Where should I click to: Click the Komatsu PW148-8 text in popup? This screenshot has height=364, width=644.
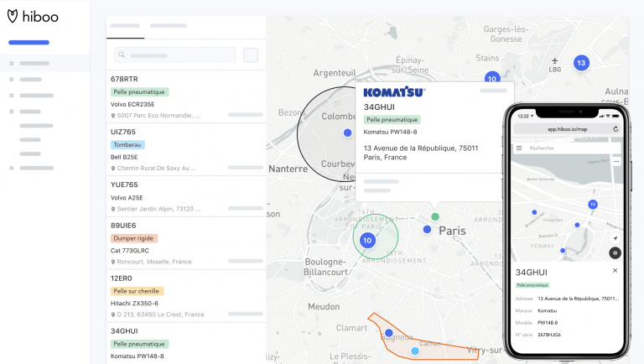coord(390,132)
